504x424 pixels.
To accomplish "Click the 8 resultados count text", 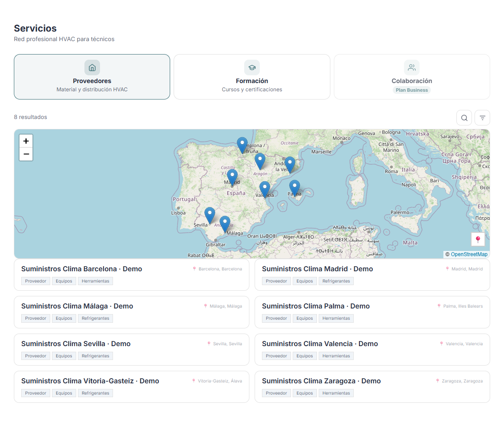I will [x=31, y=117].
